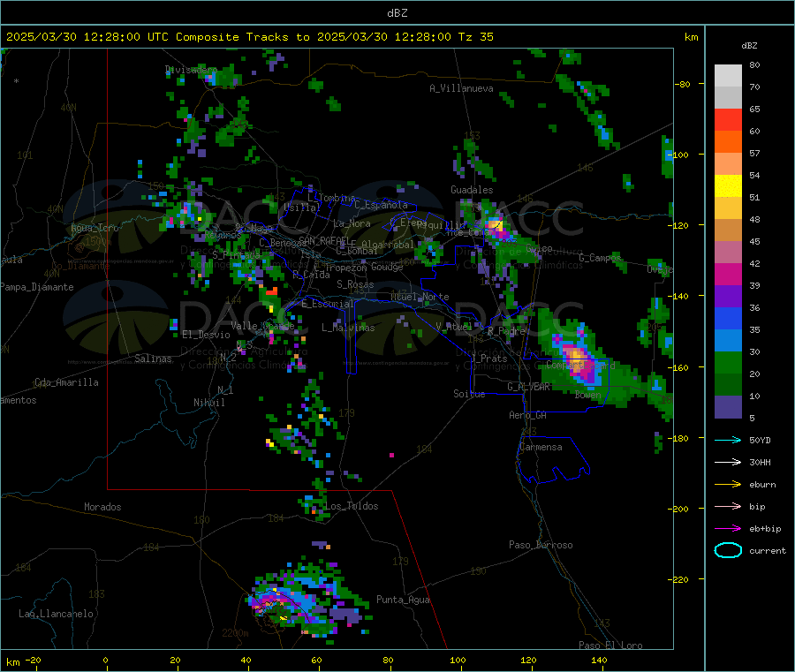This screenshot has width=795, height=672.
Task: Click the 'Pampa_Diamante' label
Action: 37,287
